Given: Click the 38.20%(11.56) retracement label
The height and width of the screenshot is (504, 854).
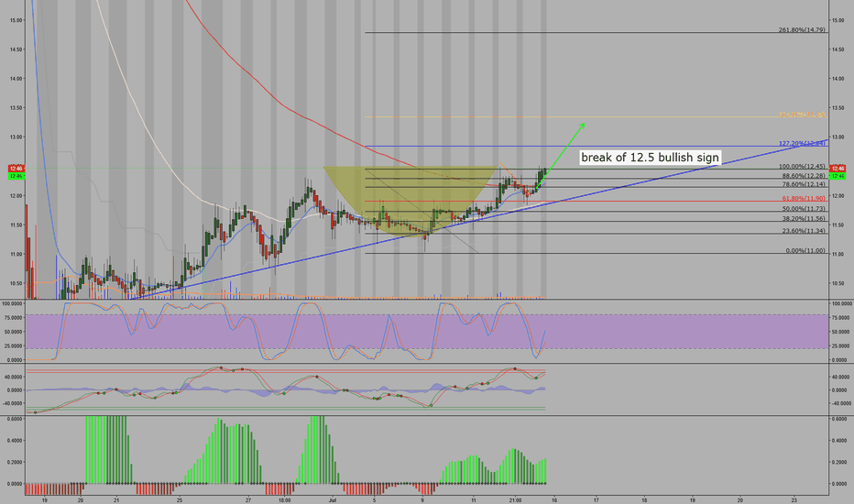Looking at the screenshot, I should (x=804, y=218).
